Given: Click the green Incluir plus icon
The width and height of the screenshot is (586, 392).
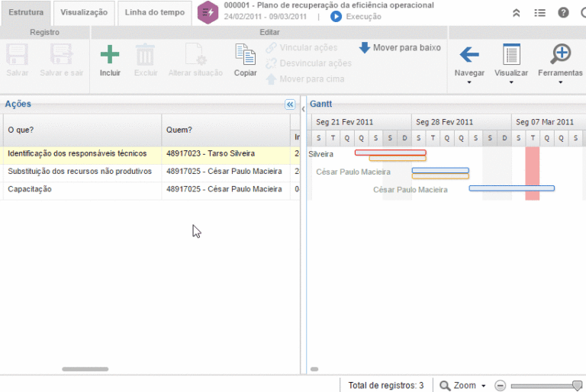Looking at the screenshot, I should click(x=110, y=56).
